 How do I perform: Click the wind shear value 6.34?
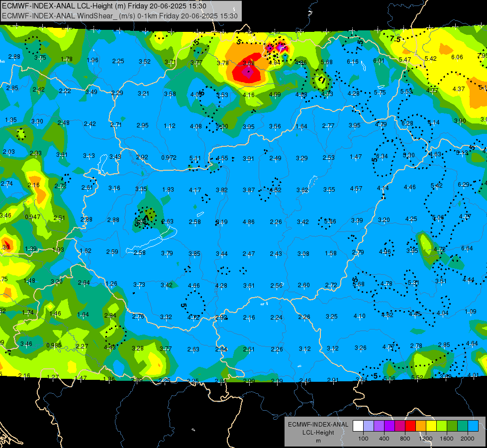382,156
